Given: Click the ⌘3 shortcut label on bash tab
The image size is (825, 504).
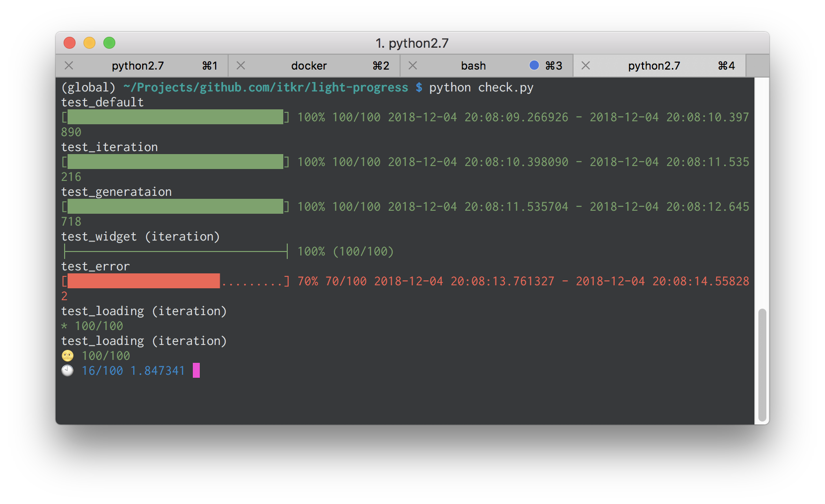Looking at the screenshot, I should click(553, 65).
